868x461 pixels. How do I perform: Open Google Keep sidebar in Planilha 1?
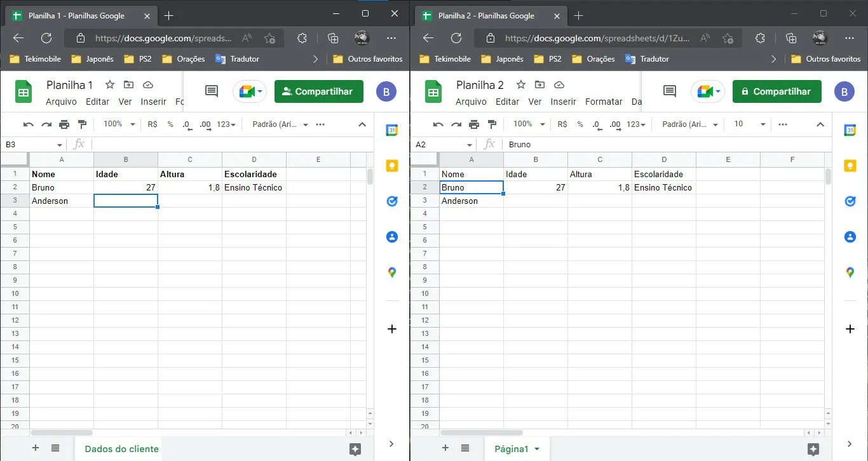[x=392, y=166]
